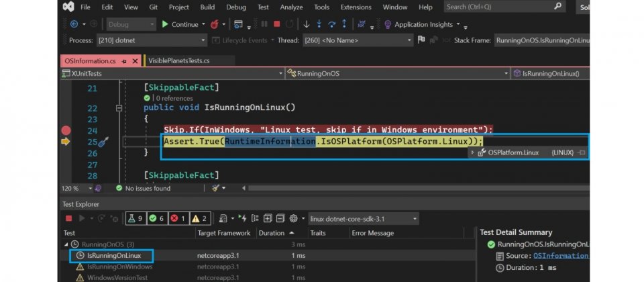Click the Hot Reload flame icon

[x=215, y=24]
